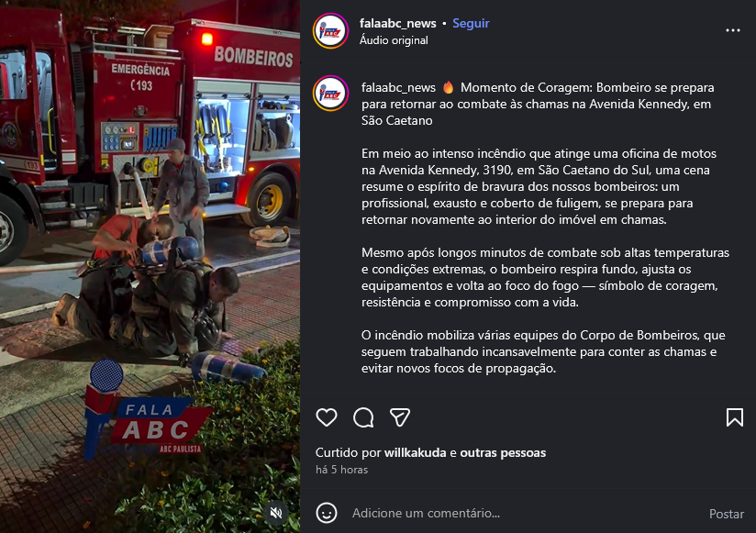
Task: Save post with bookmark icon
Action: click(x=734, y=417)
